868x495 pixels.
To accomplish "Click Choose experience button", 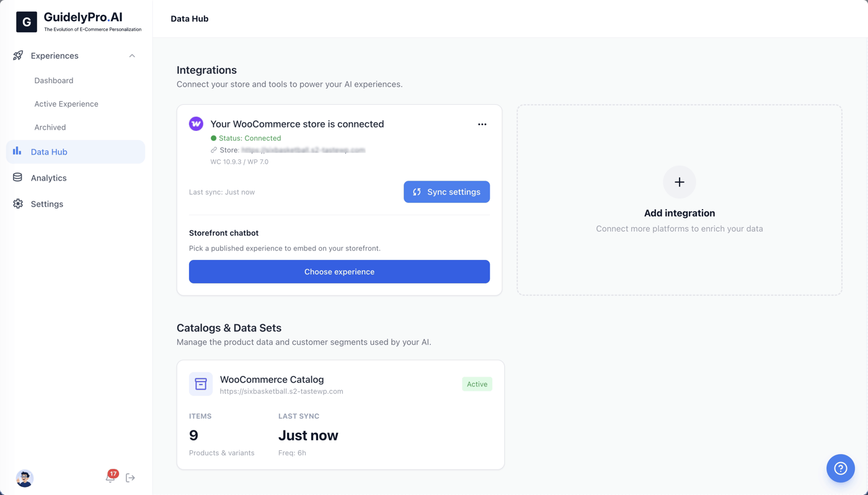I will coord(339,272).
